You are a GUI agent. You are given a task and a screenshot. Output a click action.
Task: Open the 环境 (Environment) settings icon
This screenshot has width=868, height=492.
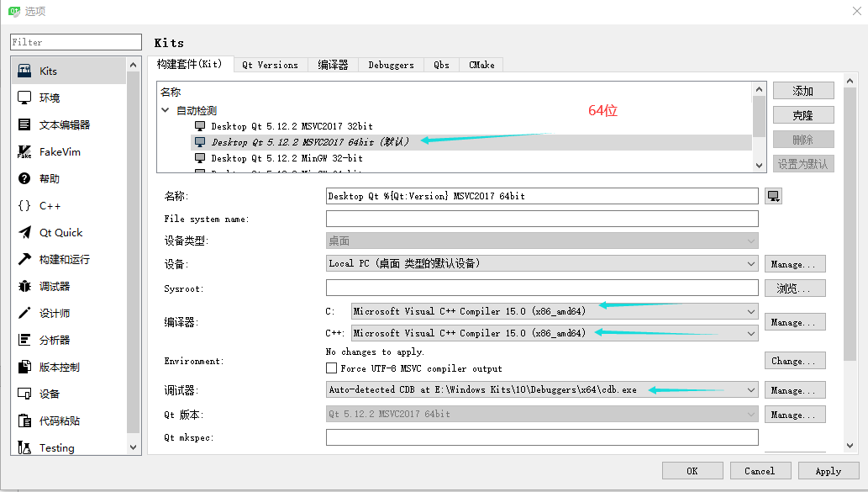(24, 98)
